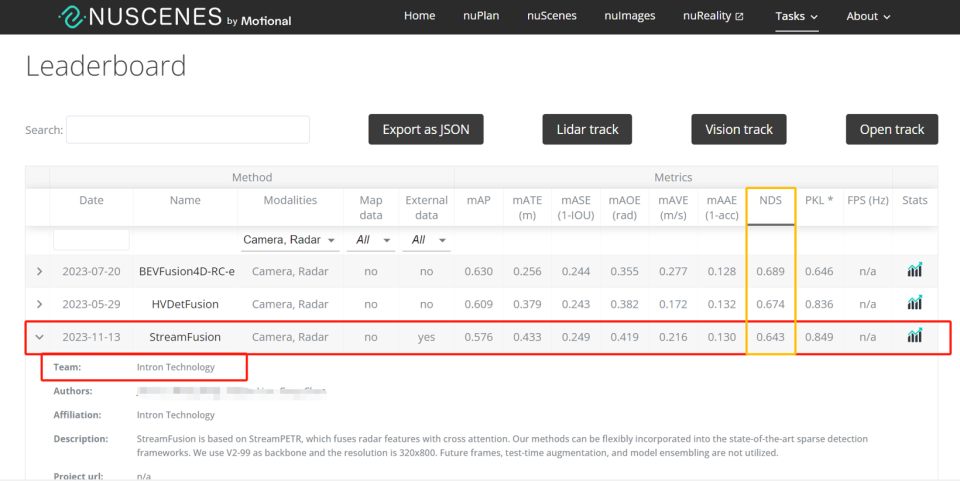The height and width of the screenshot is (481, 960).
Task: Open stats chart icon for BEVFusion4D-RC-e
Action: pos(915,270)
